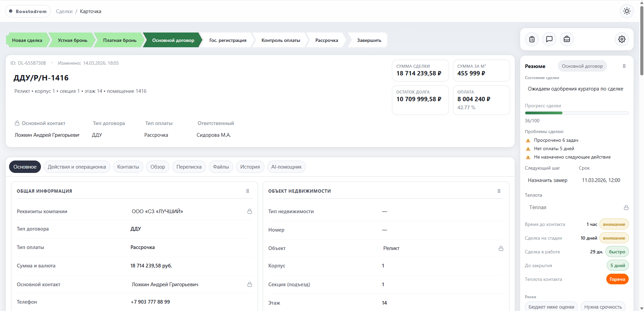This screenshot has width=644, height=311.
Task: Click the lock icon in Объект row
Action: [501, 248]
